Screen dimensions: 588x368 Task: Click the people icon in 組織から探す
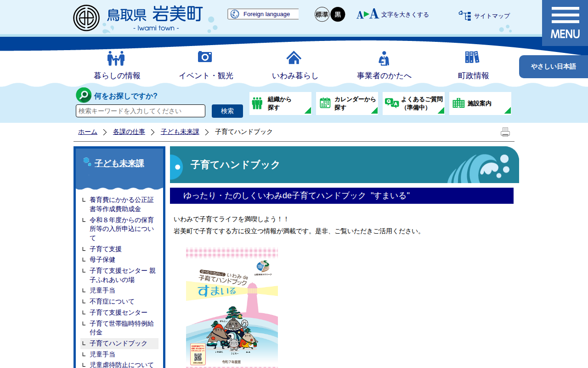[x=257, y=103]
